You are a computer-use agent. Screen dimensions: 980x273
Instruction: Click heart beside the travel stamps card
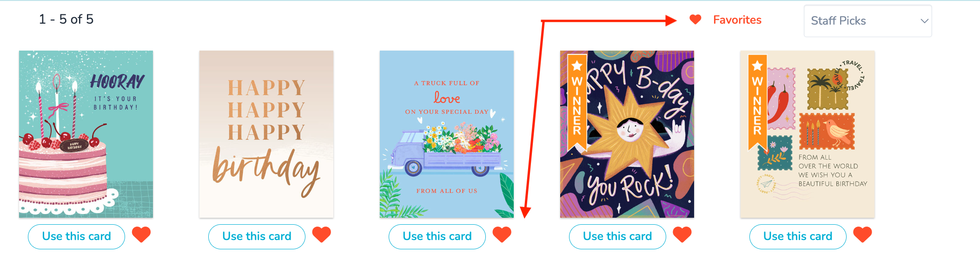[863, 235]
